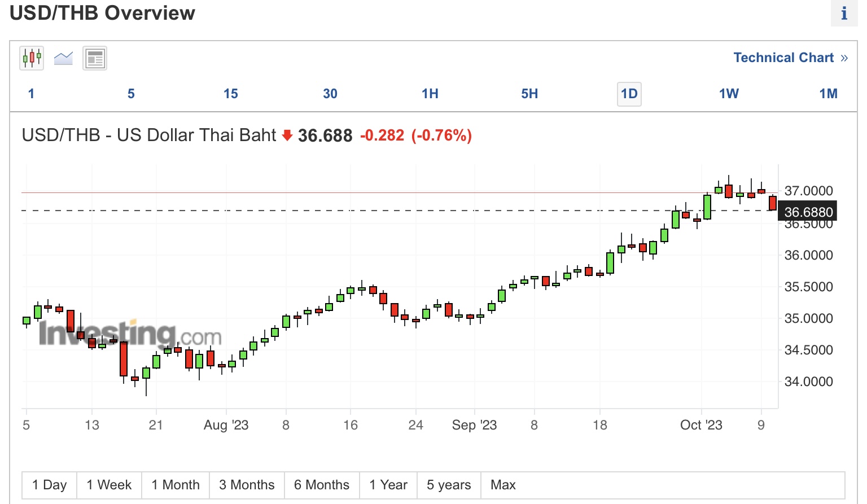Click the last red candlestick at 36.688
The width and height of the screenshot is (867, 504).
coord(772,203)
